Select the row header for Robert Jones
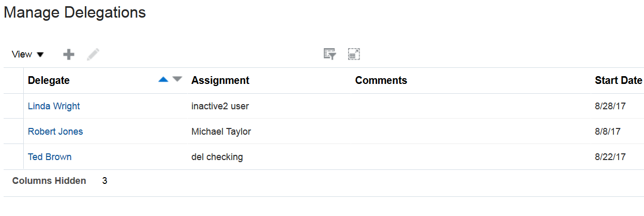This screenshot has width=644, height=216. point(13,132)
